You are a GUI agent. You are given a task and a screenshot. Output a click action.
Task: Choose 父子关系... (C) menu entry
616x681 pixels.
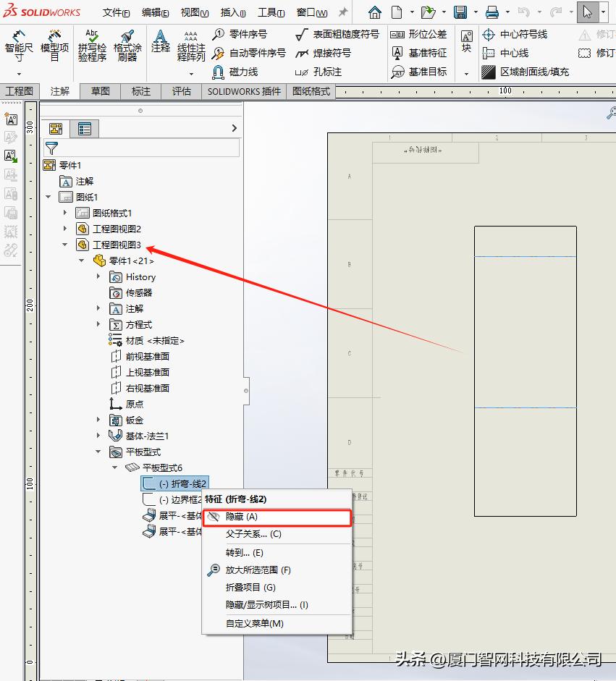277,534
